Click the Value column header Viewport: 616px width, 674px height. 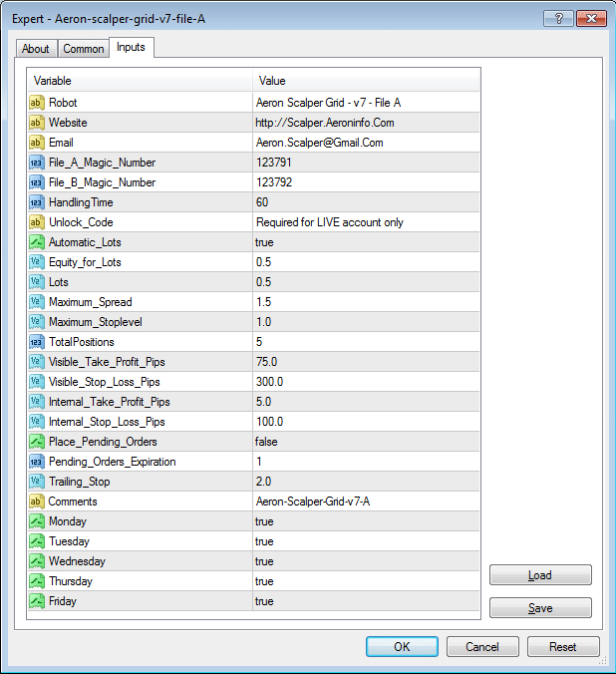pyautogui.click(x=366, y=81)
